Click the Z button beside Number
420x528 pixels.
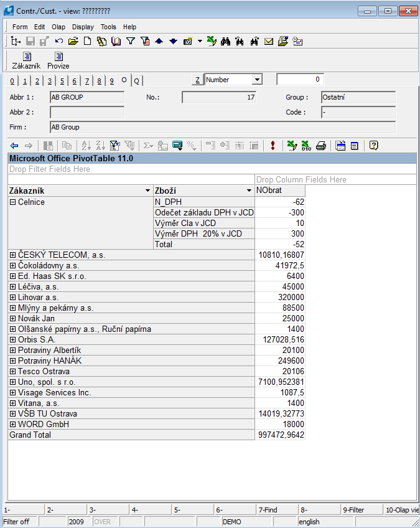197,80
